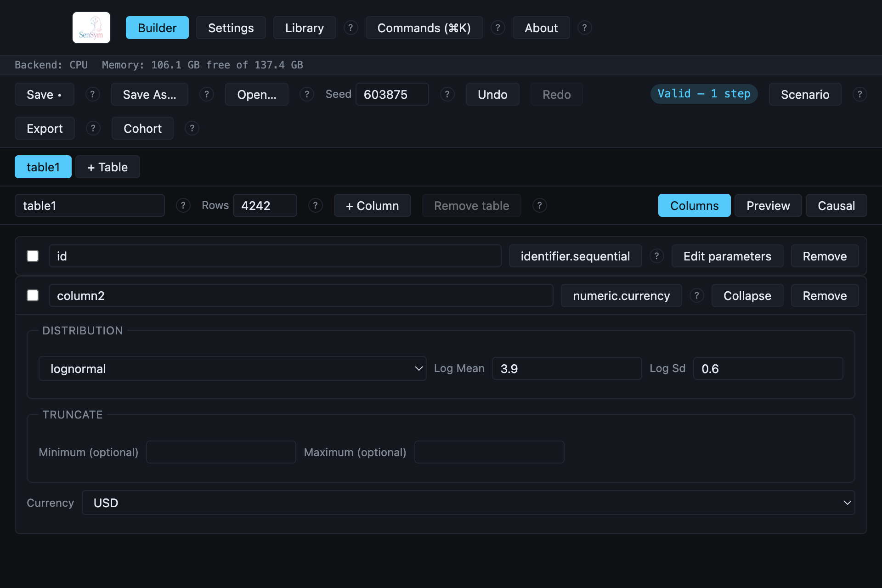882x588 pixels.
Task: Click help icon beside Seed field
Action: click(x=447, y=94)
